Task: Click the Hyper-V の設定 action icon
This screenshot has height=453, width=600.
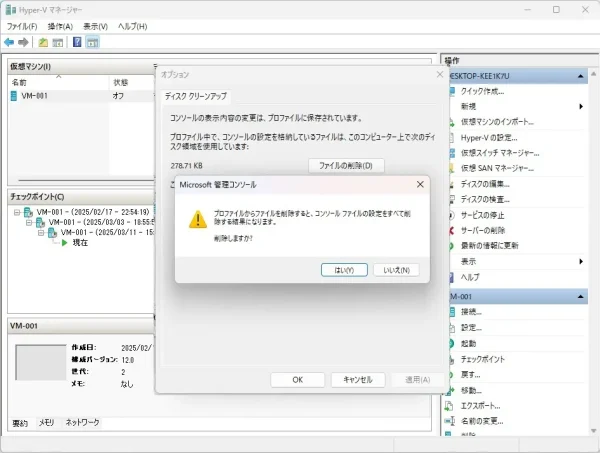Action: click(452, 138)
